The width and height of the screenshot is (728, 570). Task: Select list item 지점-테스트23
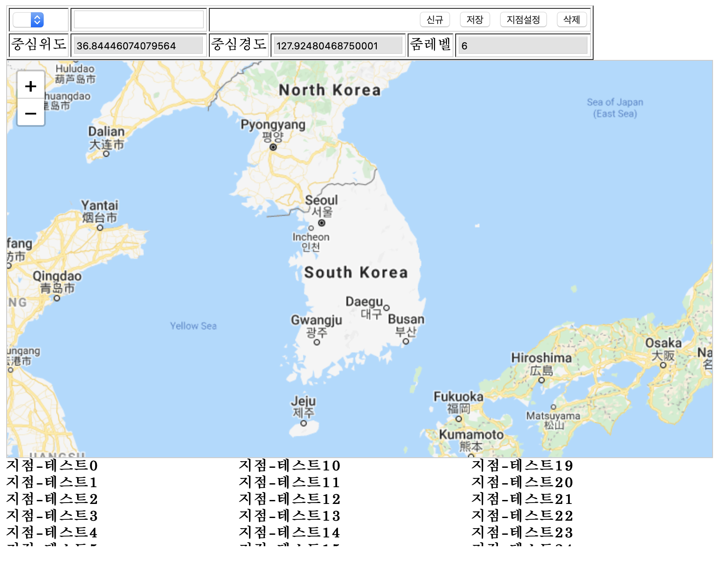pos(522,533)
